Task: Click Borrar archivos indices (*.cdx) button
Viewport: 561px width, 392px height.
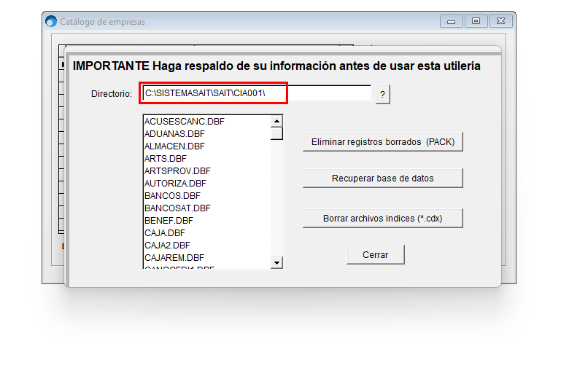Action: pos(383,219)
